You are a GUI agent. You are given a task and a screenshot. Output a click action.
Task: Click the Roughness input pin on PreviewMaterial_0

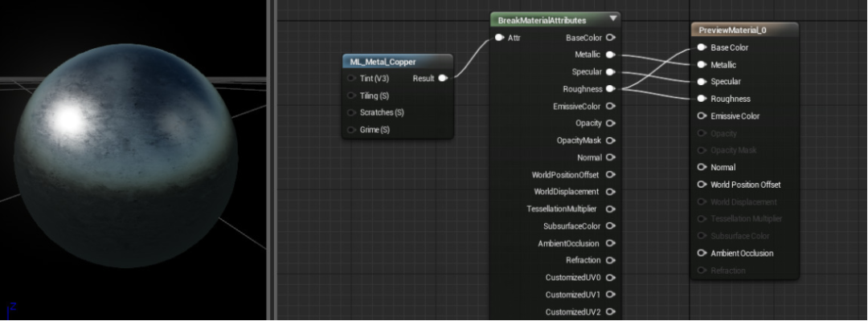(x=702, y=99)
